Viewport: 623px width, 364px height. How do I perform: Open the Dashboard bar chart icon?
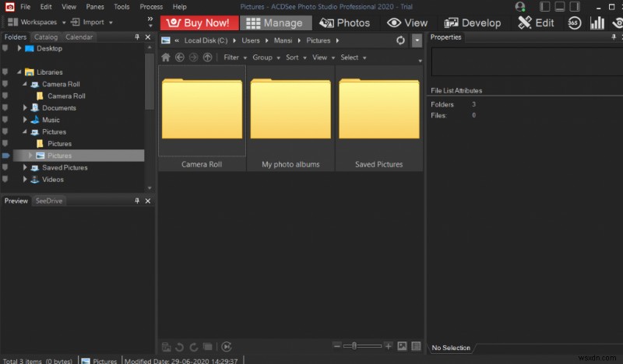coord(597,23)
